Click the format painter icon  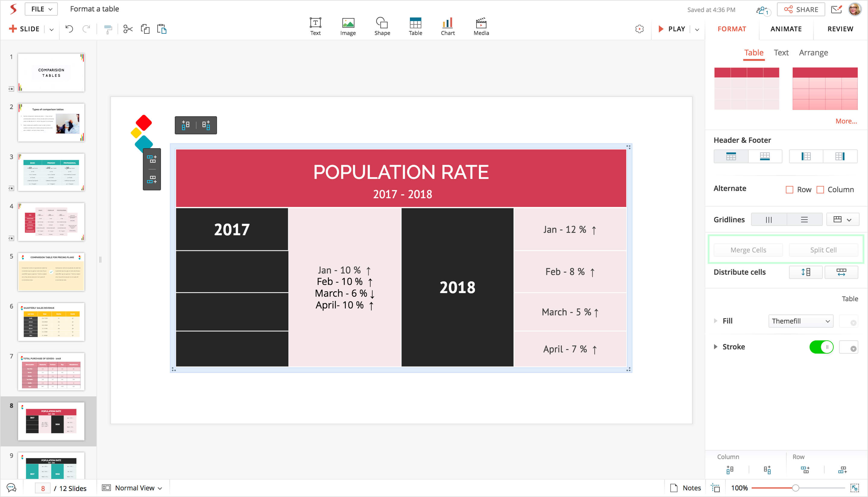[108, 30]
